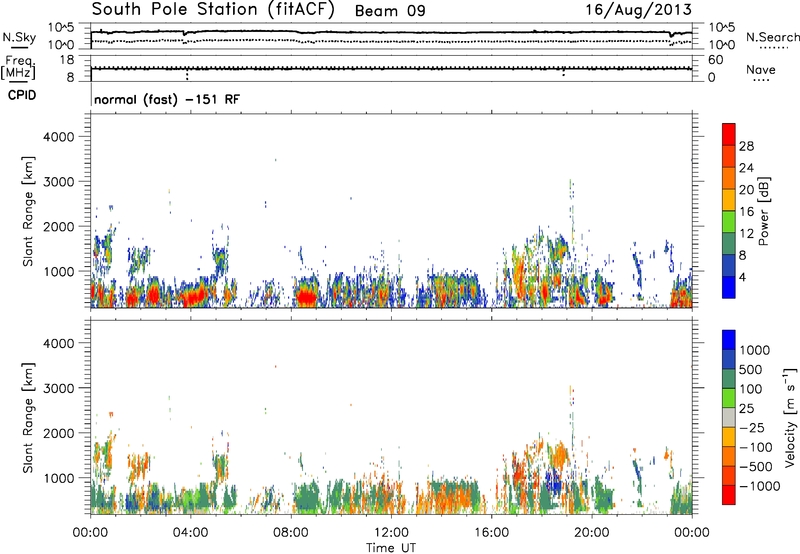Click the 'Nave' legend label
The height and width of the screenshot is (554, 800).
[761, 70]
